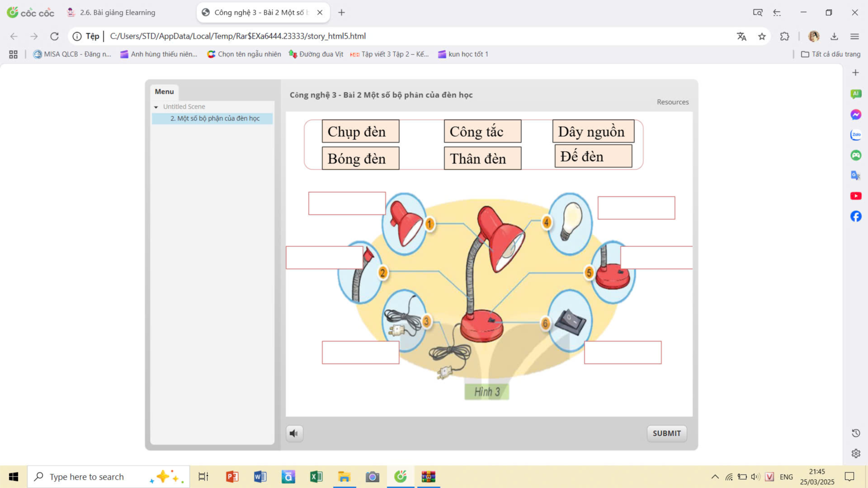Open PowerPoint from the taskbar
868x488 pixels.
point(232,477)
